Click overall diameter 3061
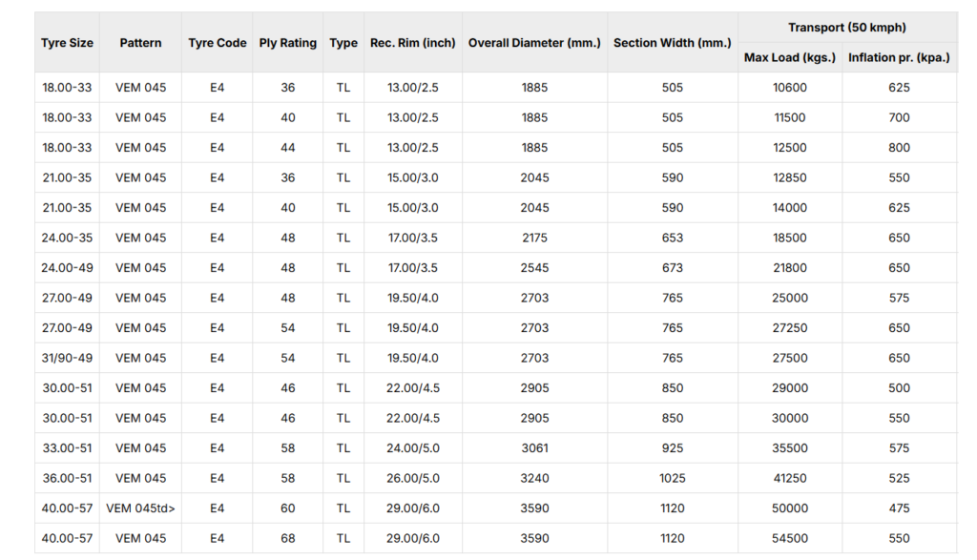The image size is (977, 560). 534,447
